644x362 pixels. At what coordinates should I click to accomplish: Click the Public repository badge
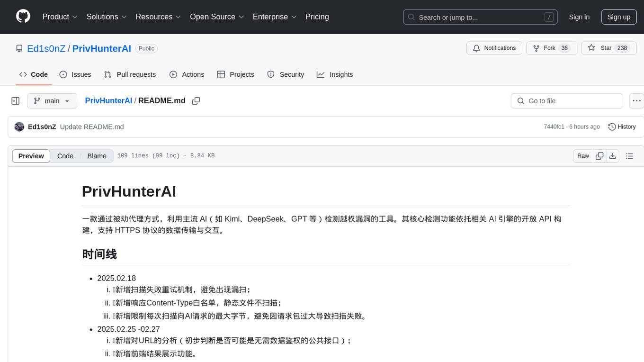pyautogui.click(x=146, y=48)
